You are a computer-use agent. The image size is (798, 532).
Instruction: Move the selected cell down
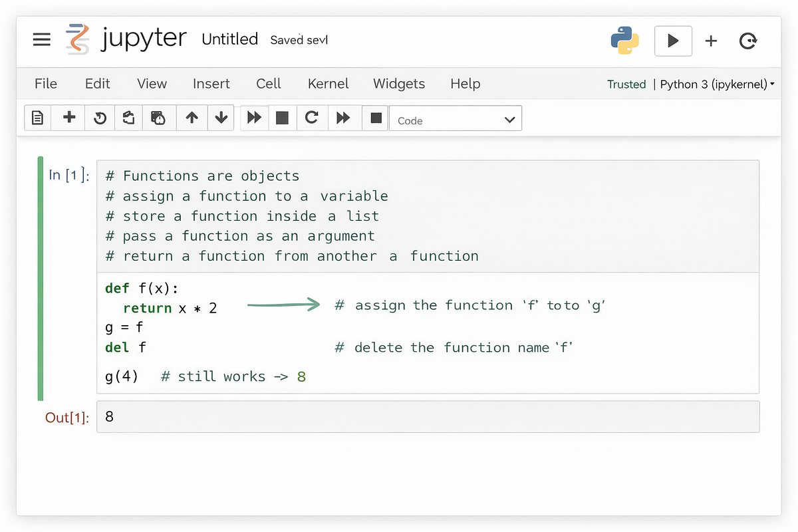221,118
